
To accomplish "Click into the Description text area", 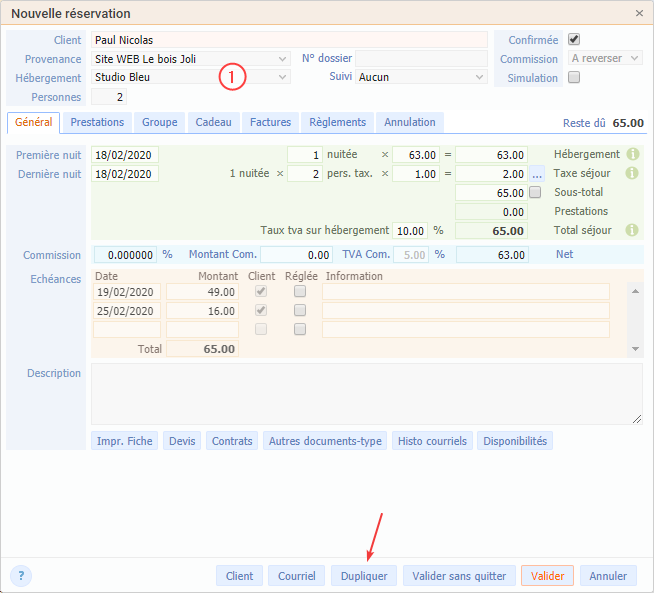I will (366, 394).
